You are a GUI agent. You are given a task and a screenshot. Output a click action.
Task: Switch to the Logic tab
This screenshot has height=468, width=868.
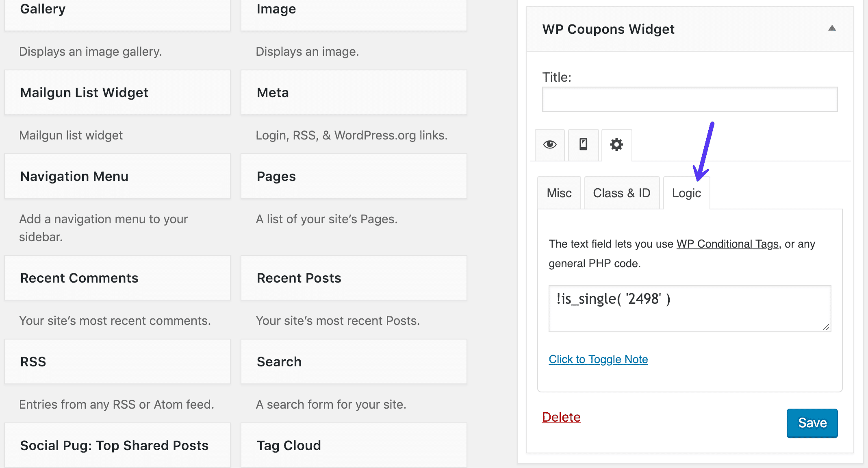point(688,192)
